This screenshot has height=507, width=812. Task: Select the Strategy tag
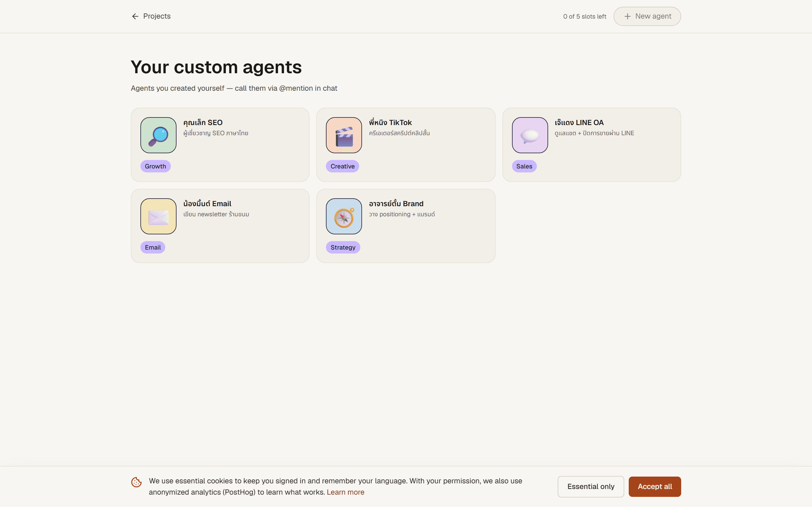point(343,248)
